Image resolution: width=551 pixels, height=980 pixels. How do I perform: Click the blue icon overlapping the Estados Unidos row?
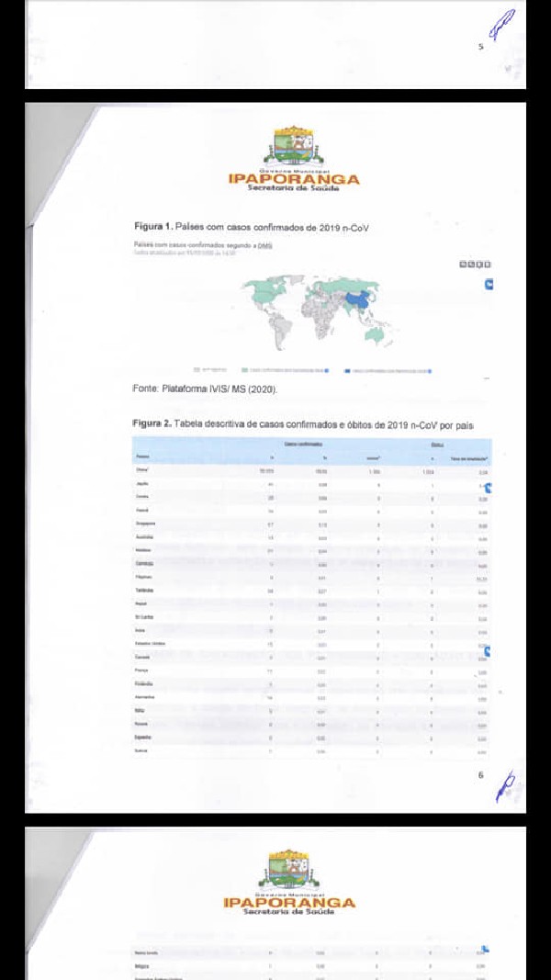click(486, 652)
